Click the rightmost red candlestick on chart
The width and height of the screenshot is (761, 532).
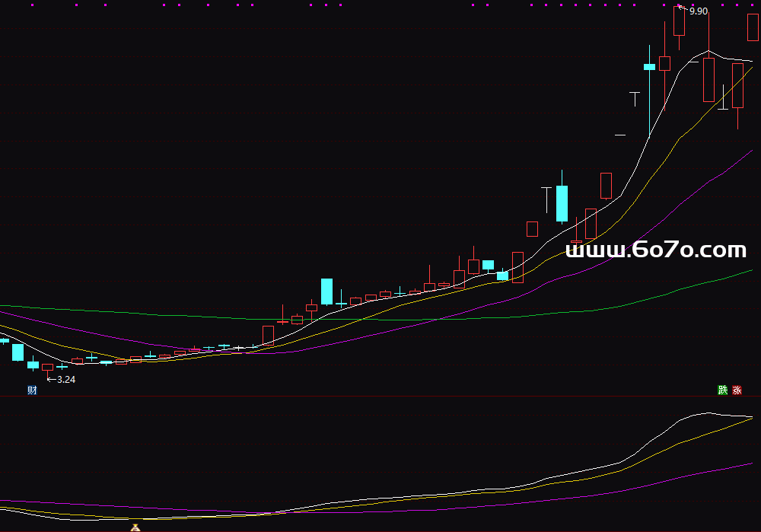752,27
